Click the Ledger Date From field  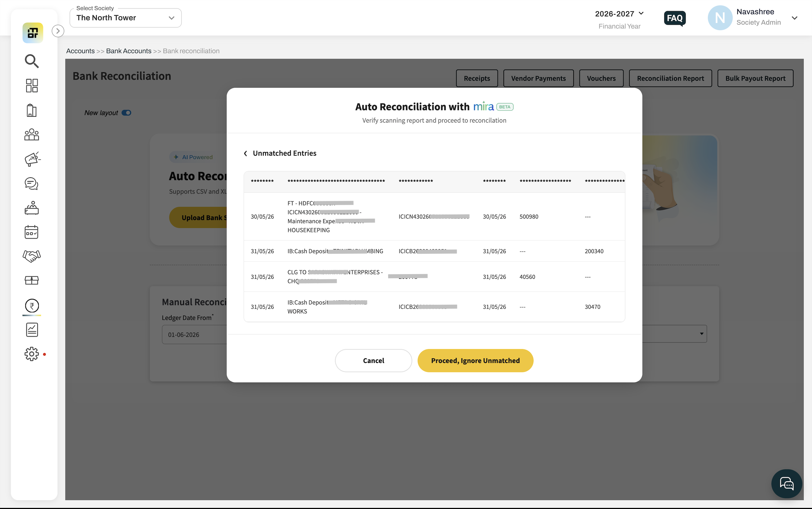[x=194, y=334]
